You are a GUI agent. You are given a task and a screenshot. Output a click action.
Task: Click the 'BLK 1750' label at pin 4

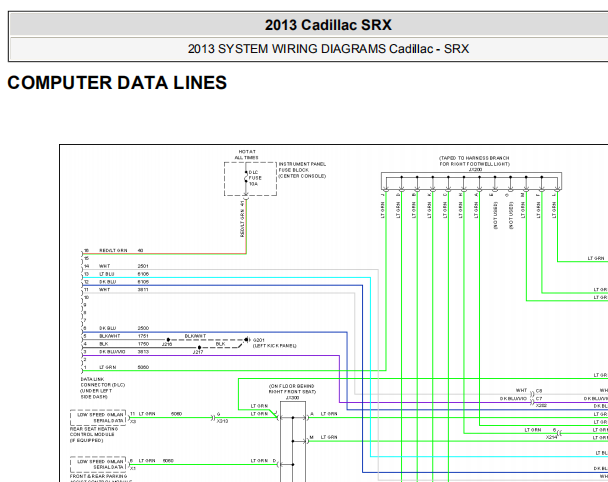point(124,344)
